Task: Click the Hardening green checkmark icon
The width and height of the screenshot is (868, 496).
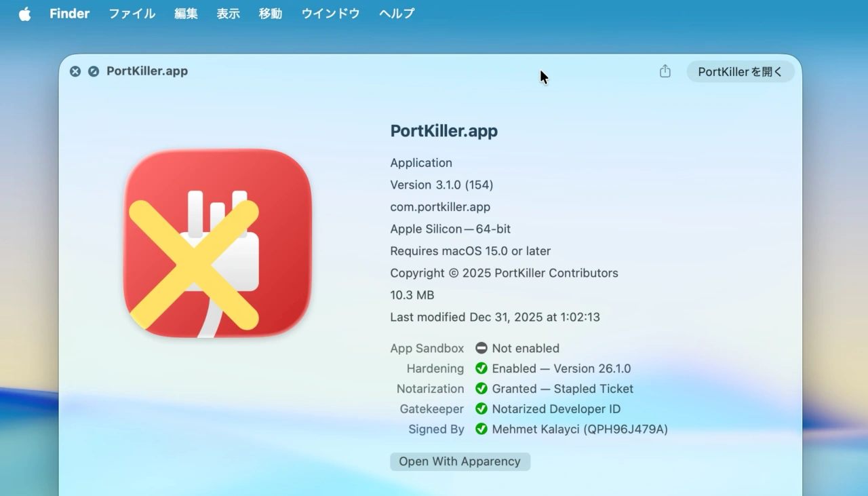Action: [x=481, y=368]
